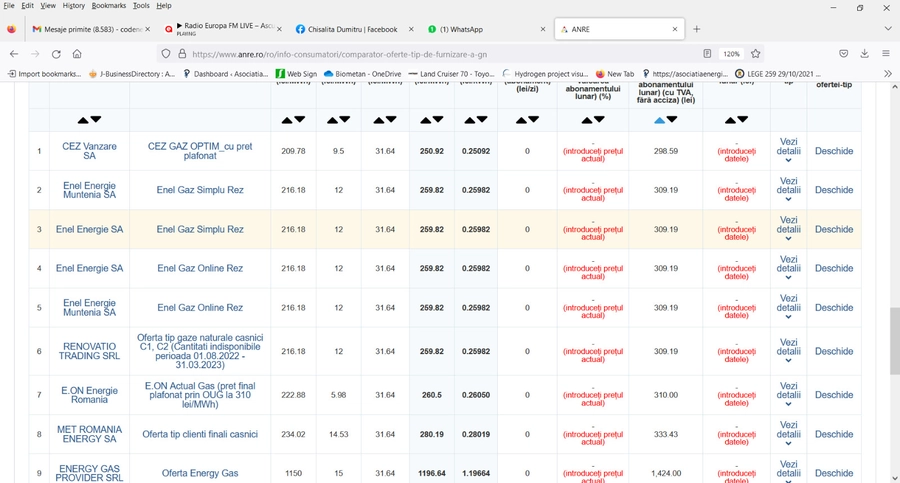The width and height of the screenshot is (900, 483).
Task: Reload the current ANRE page
Action: click(56, 54)
